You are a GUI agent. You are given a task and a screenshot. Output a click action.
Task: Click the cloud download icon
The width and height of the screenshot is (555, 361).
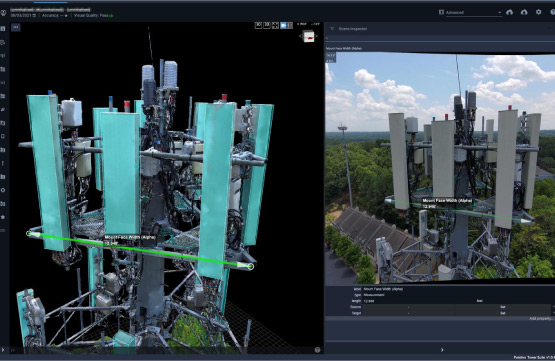tap(510, 12)
